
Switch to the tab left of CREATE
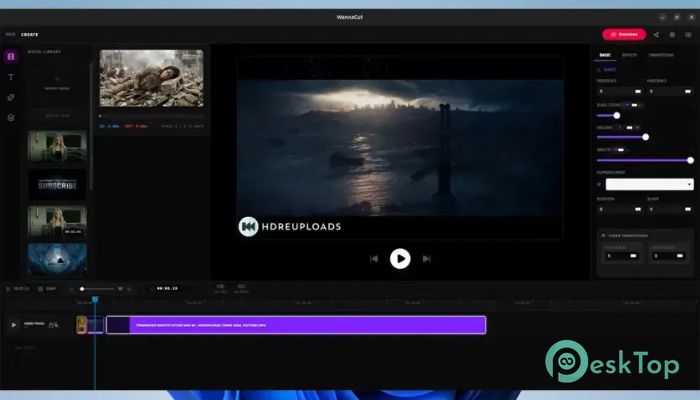(x=10, y=34)
